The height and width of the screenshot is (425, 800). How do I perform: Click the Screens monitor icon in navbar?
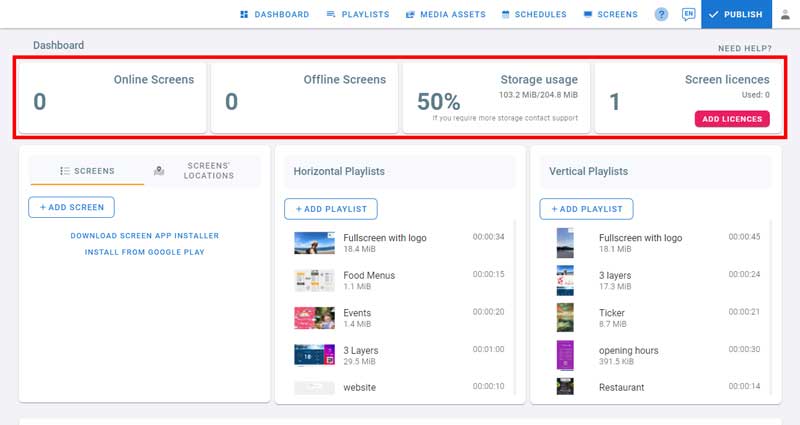pos(588,14)
